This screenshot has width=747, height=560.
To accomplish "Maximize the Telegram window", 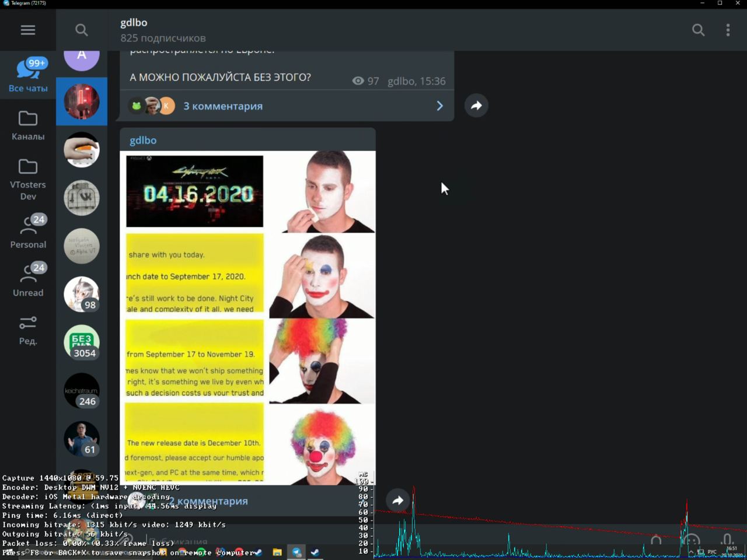I will point(720,3).
